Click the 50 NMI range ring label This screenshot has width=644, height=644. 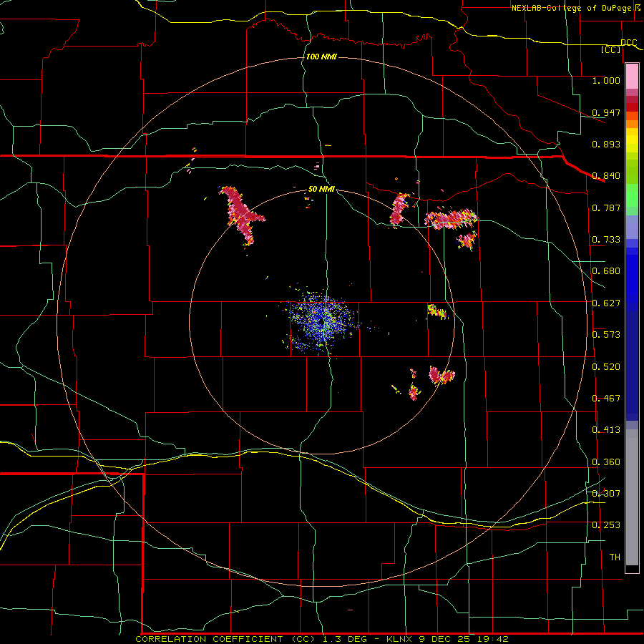(321, 190)
